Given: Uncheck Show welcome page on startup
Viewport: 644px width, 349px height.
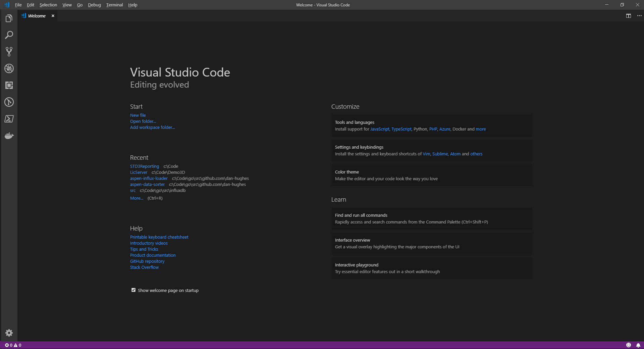Looking at the screenshot, I should pyautogui.click(x=133, y=290).
